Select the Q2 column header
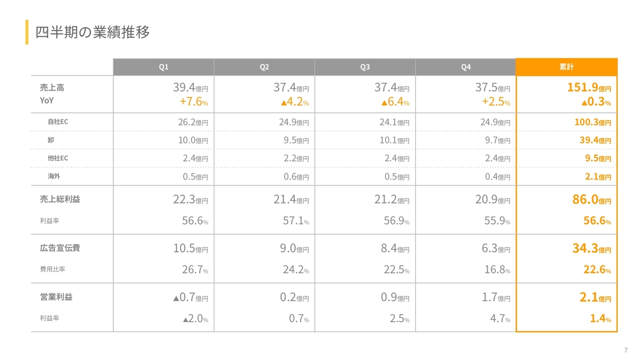644x362 pixels. click(x=264, y=67)
